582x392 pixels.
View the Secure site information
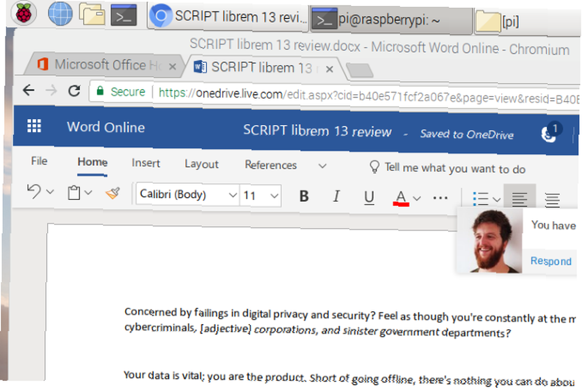click(121, 91)
